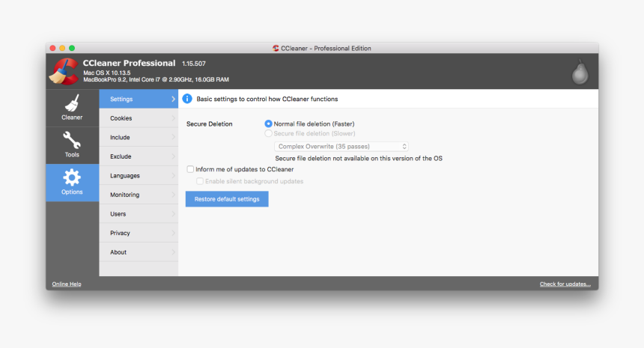The height and width of the screenshot is (348, 644).
Task: Click the green maximize window button
Action: click(72, 48)
